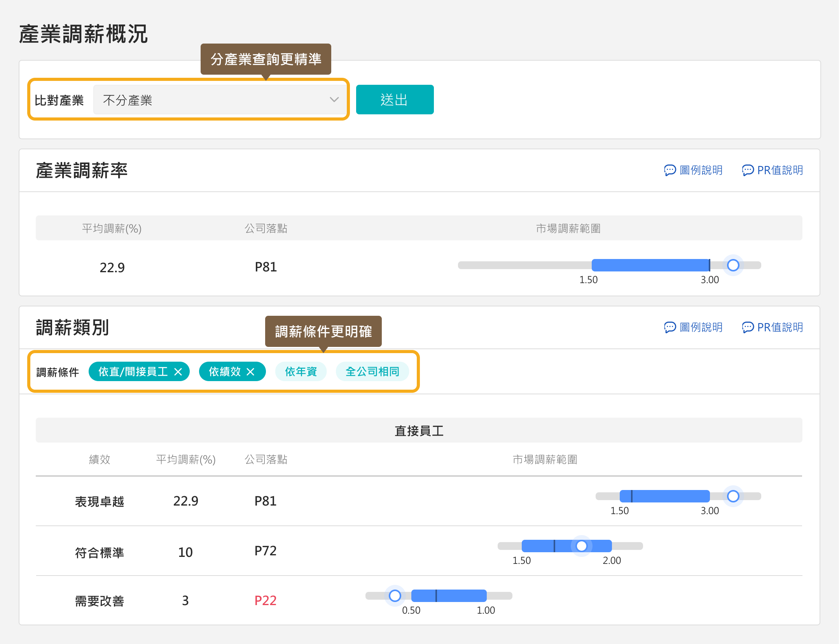Open 圖例說明 in the 產業調薪率 section

(x=693, y=170)
